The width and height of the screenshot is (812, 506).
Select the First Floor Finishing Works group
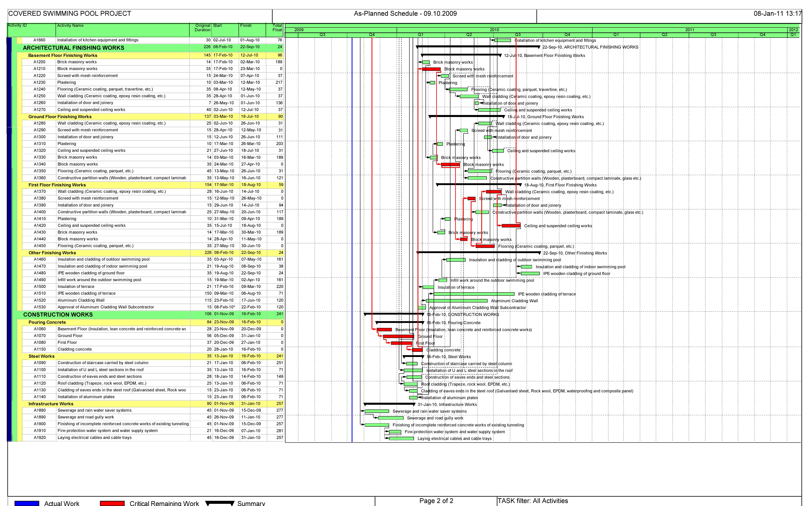[x=153, y=185]
